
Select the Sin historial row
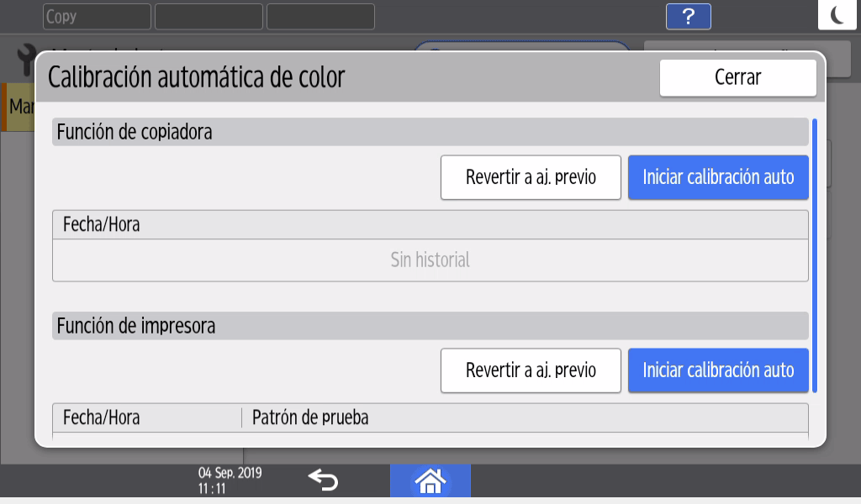coord(430,260)
